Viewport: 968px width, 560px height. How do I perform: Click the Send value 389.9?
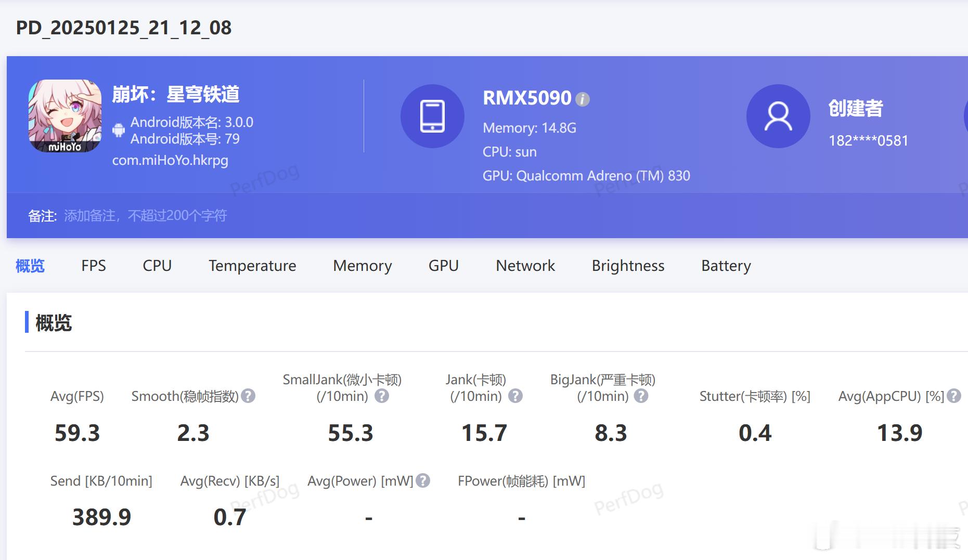(x=101, y=517)
